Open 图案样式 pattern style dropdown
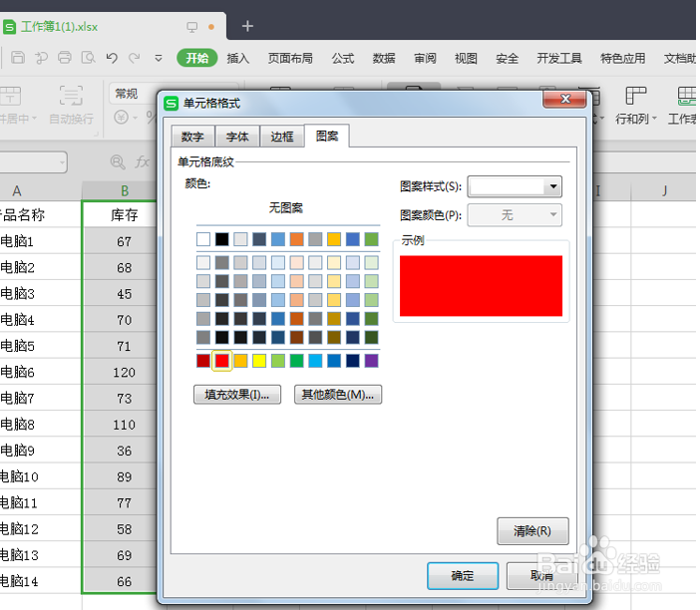The image size is (700, 610). tap(515, 186)
